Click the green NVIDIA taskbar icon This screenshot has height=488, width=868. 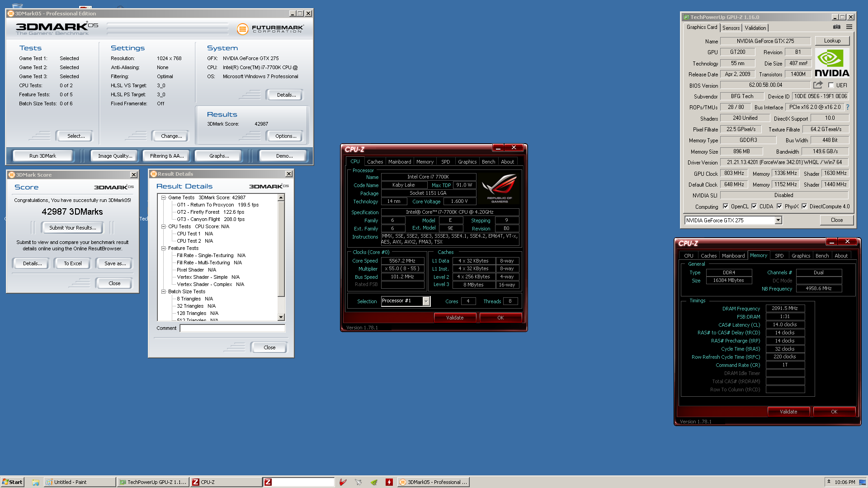[374, 482]
